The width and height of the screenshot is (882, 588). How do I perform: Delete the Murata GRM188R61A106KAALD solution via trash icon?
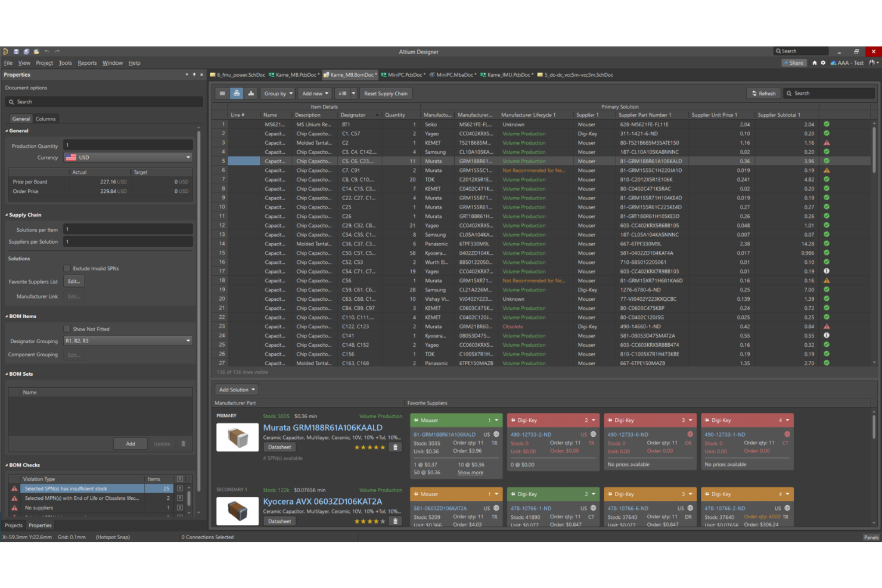pos(395,447)
